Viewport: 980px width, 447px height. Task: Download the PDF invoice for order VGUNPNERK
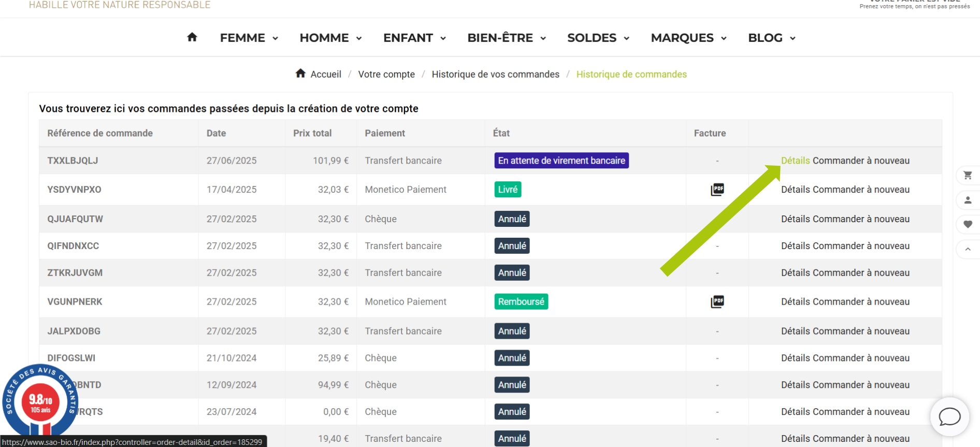pos(717,301)
